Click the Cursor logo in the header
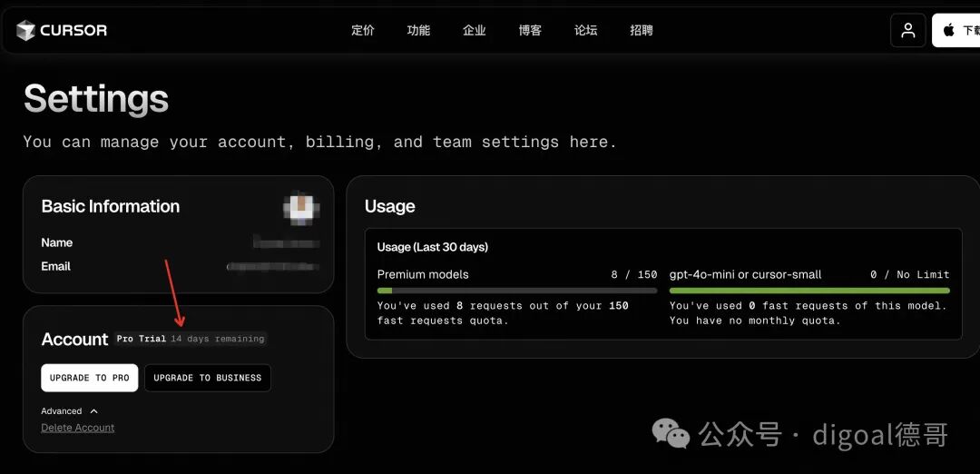This screenshot has height=474, width=980. click(x=62, y=30)
